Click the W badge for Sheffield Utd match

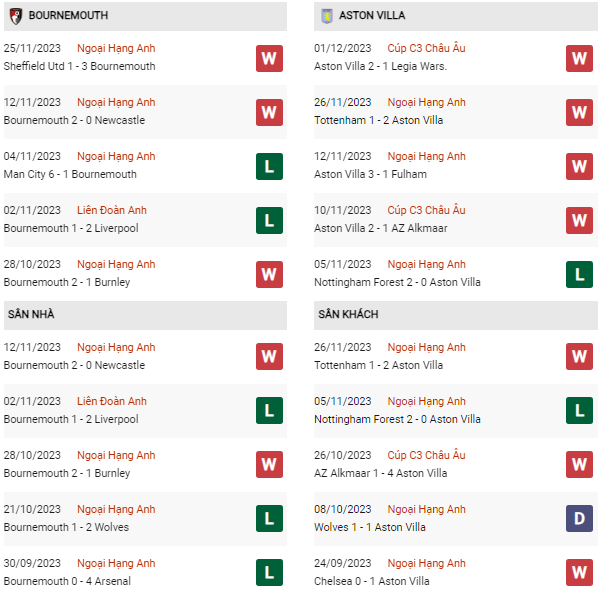(269, 58)
